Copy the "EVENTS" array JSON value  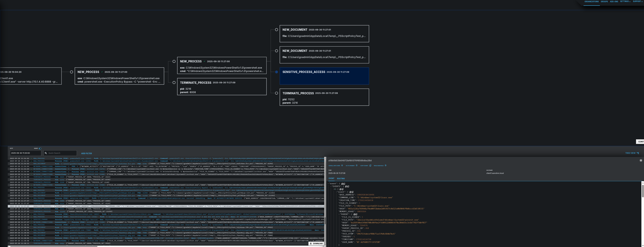tap(348, 186)
